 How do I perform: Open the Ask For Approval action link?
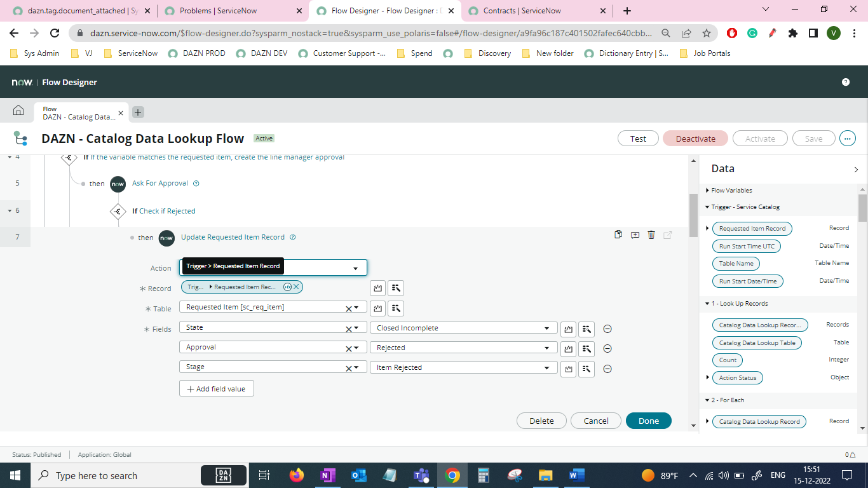click(x=160, y=184)
